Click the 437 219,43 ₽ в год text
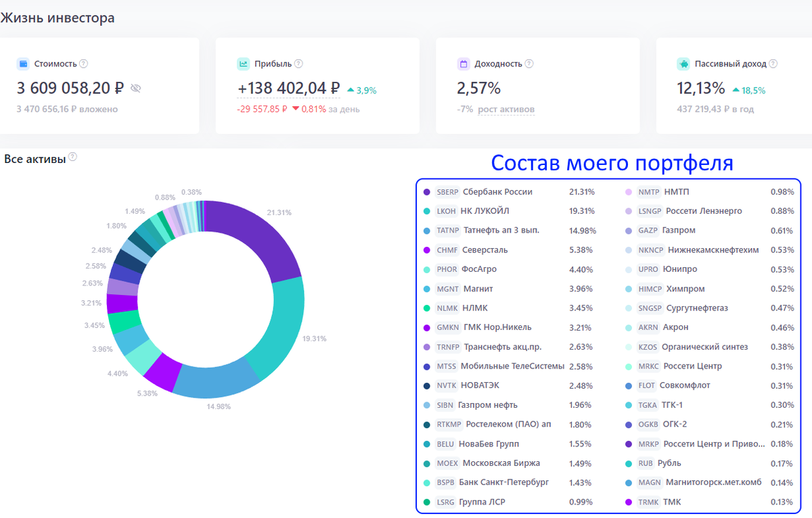 (x=715, y=109)
